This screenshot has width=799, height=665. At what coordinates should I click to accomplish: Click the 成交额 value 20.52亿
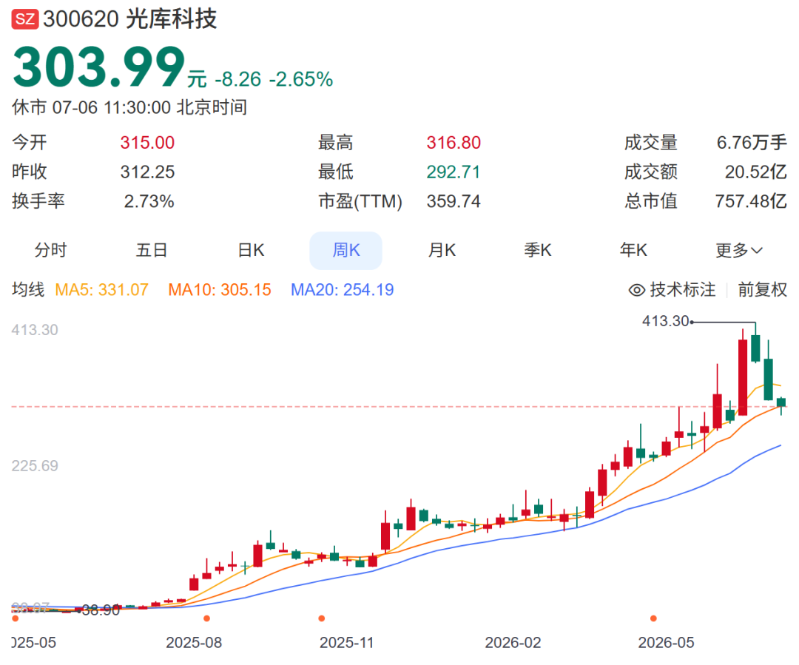[x=756, y=172]
